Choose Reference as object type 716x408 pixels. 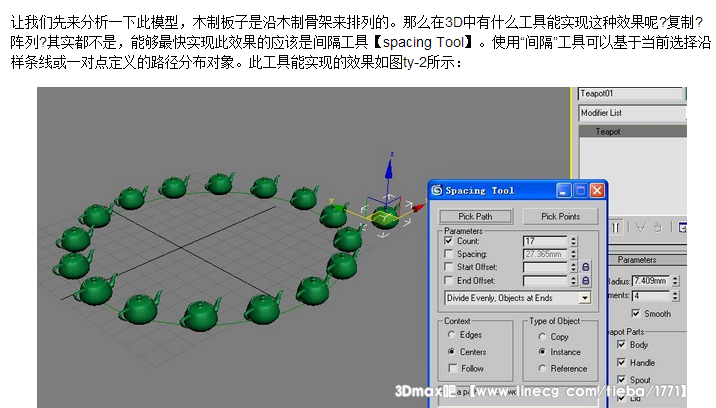coord(542,368)
